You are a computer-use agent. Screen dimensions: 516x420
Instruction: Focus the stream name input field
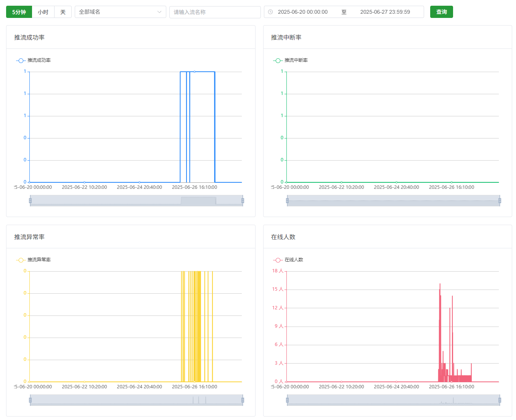(x=215, y=12)
